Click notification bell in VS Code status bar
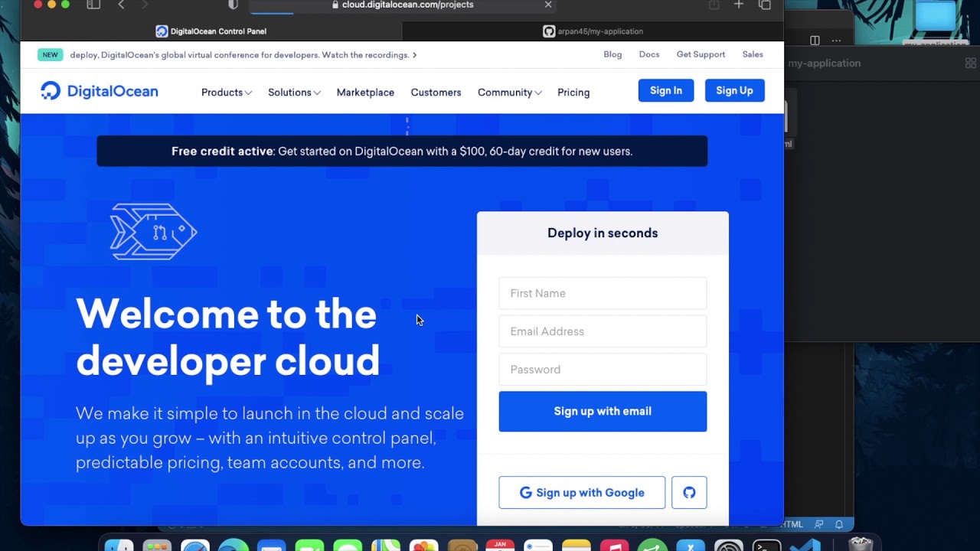The height and width of the screenshot is (551, 980). [839, 524]
